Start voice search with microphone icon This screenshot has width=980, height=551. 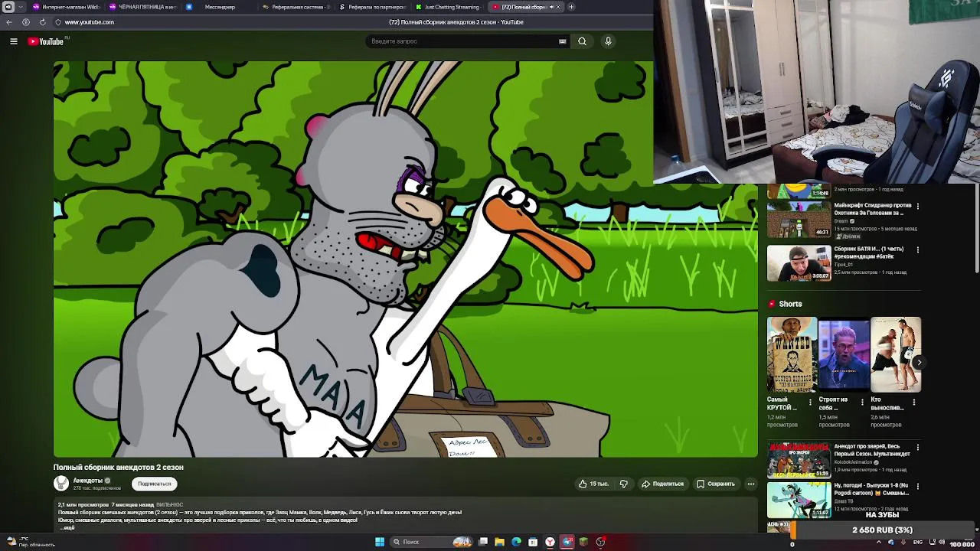pyautogui.click(x=608, y=41)
